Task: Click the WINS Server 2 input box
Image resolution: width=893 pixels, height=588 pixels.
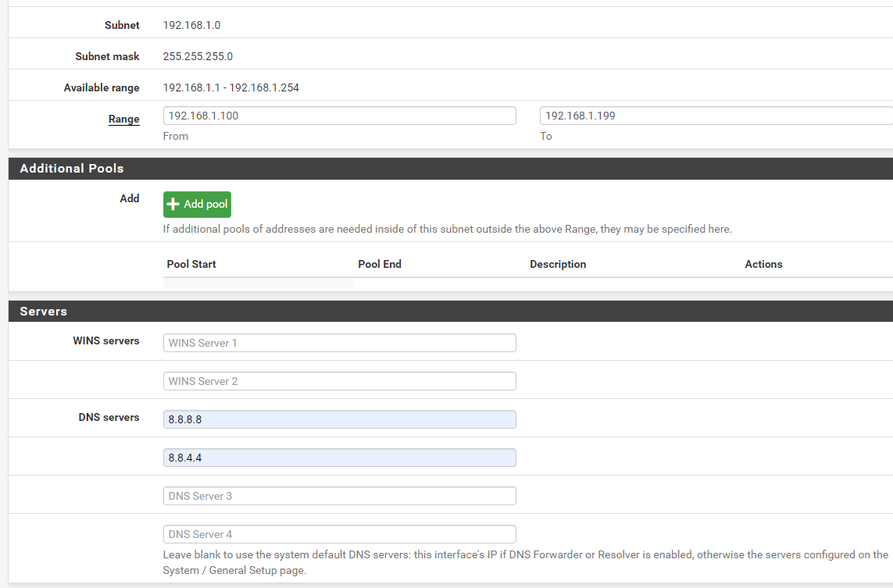Action: coord(339,380)
